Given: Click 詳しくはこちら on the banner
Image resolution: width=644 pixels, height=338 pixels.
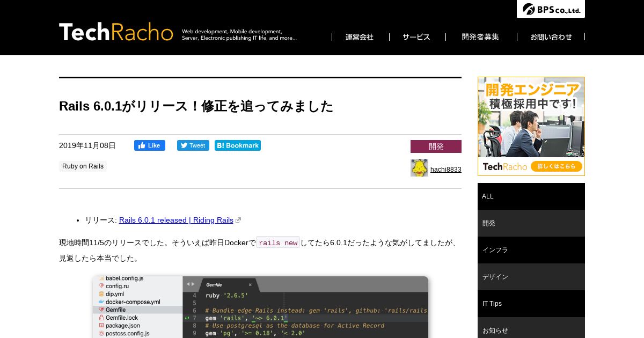Looking at the screenshot, I should coord(556,166).
